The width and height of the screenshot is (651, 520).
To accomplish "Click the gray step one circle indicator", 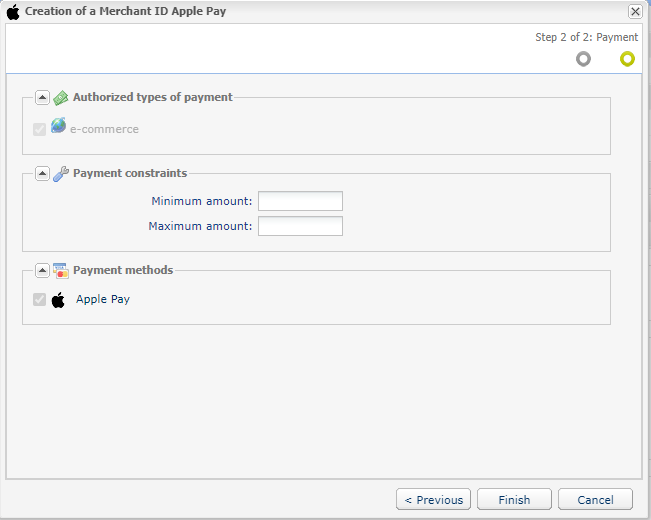I will [x=583, y=59].
